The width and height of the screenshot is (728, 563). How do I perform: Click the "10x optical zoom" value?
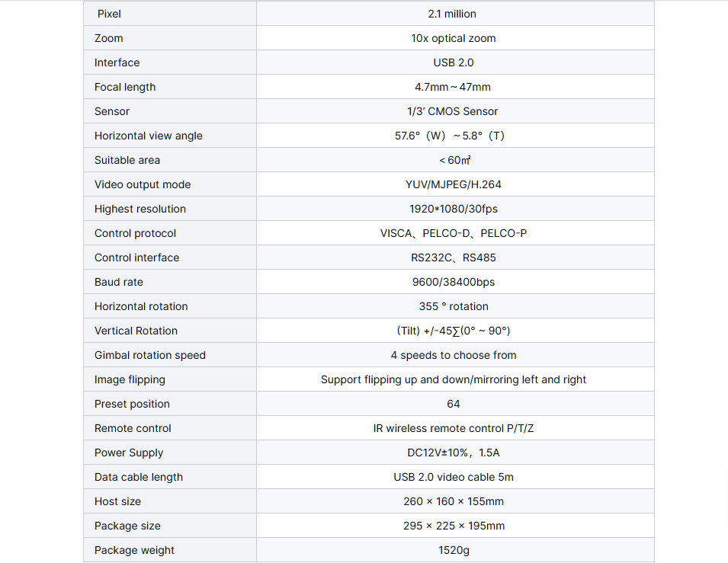coord(454,38)
